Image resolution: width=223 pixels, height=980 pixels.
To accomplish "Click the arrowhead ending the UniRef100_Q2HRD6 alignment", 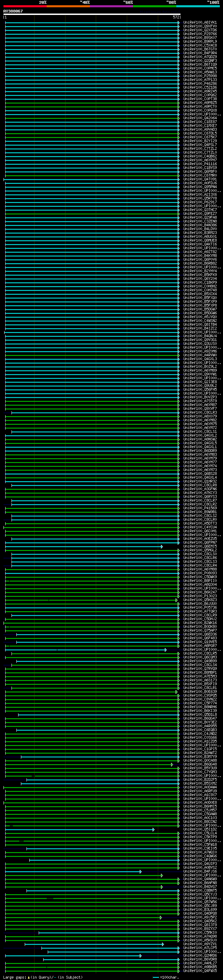I will coord(141,956).
